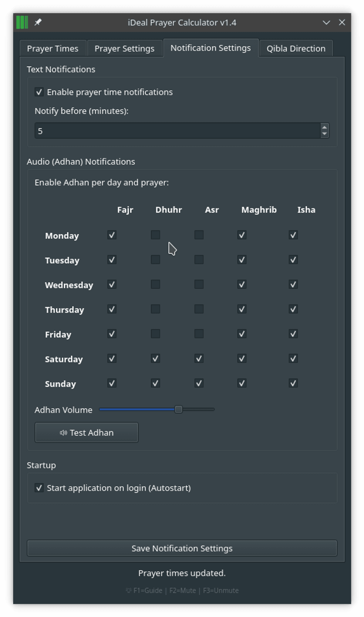This screenshot has height=617, width=364.
Task: Click the title bar down-chevron icon
Action: 326,22
